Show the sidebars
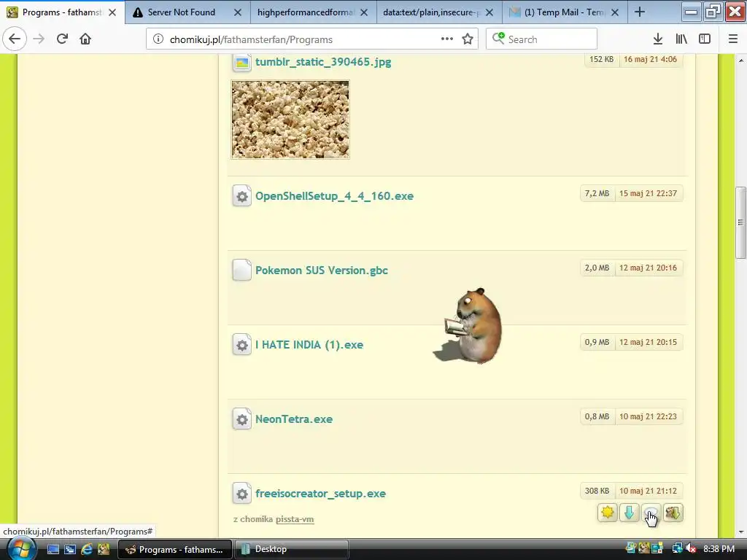The width and height of the screenshot is (747, 560). (705, 39)
